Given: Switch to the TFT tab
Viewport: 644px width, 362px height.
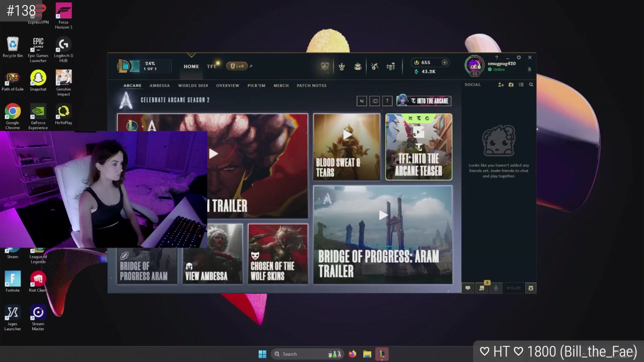Looking at the screenshot, I should coord(212,66).
